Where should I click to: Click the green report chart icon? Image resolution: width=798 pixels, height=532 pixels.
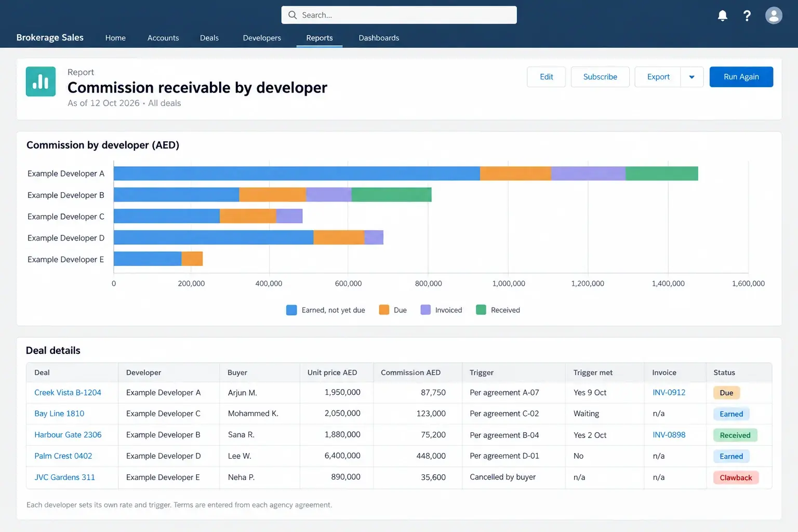click(41, 82)
